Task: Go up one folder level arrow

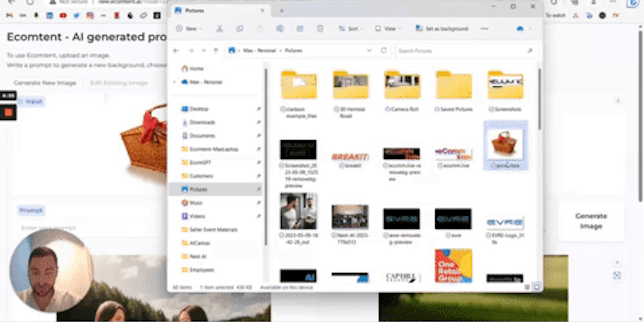Action: [216, 50]
